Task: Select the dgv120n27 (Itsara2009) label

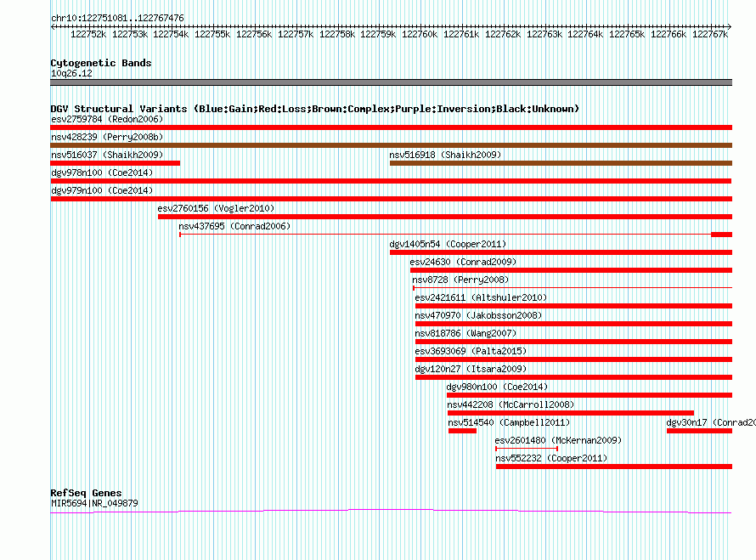Action: click(x=471, y=369)
